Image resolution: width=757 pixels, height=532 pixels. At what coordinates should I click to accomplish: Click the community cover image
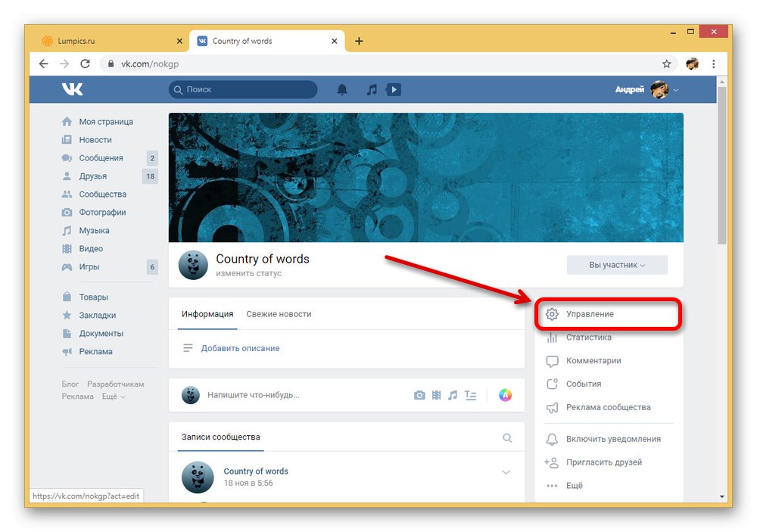click(425, 178)
